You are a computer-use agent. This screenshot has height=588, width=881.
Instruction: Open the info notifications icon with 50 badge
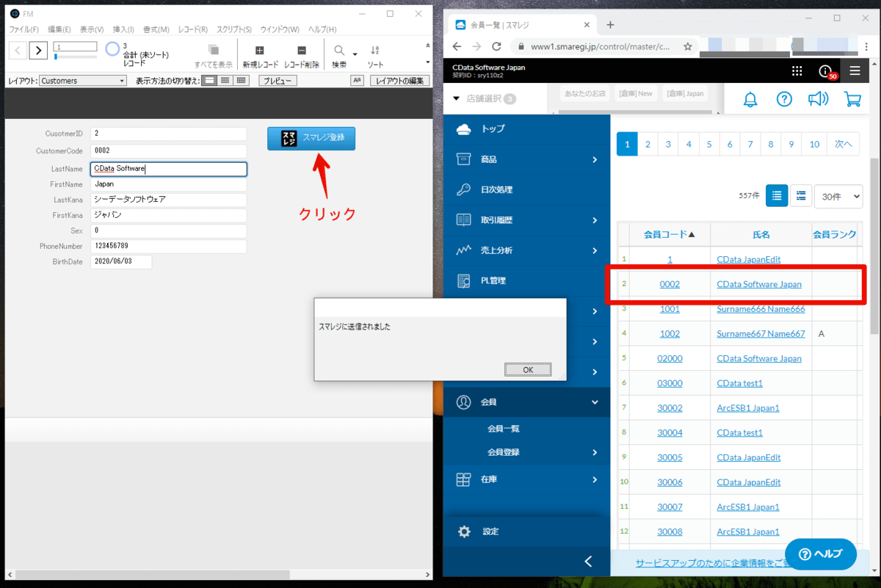(827, 71)
